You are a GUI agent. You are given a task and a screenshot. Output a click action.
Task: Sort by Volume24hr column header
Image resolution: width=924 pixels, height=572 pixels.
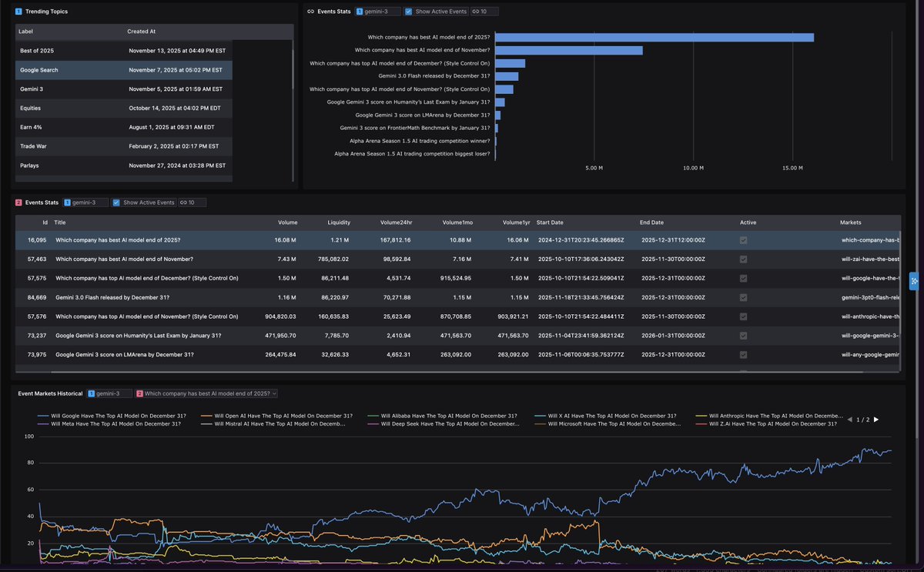(x=395, y=222)
